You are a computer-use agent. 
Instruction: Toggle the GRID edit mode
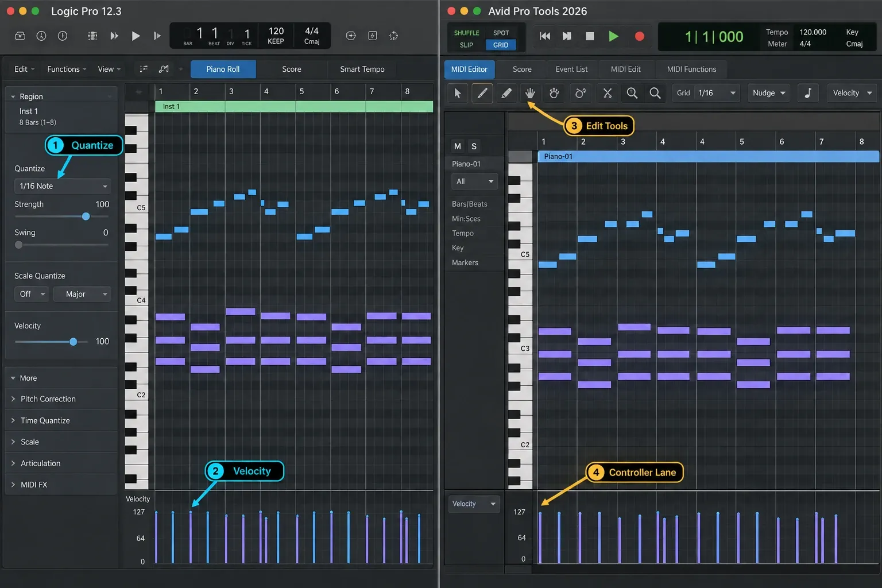pyautogui.click(x=501, y=45)
